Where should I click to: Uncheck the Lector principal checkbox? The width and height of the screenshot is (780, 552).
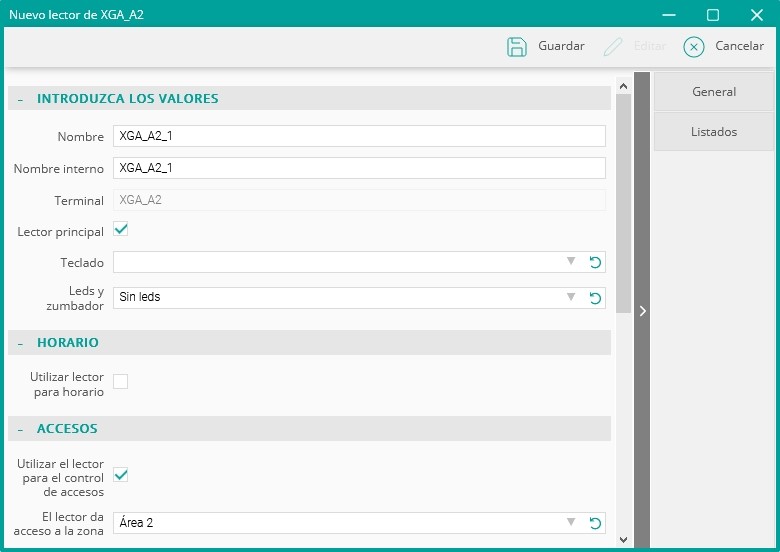pos(120,229)
